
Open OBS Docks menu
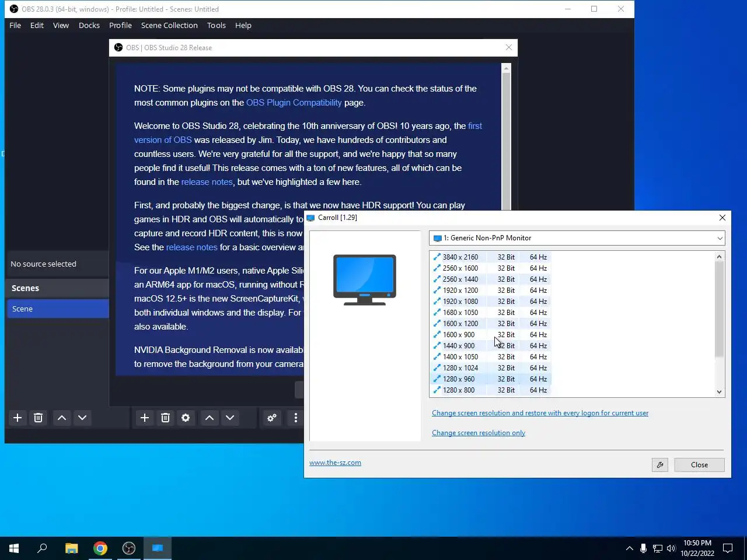tap(89, 25)
